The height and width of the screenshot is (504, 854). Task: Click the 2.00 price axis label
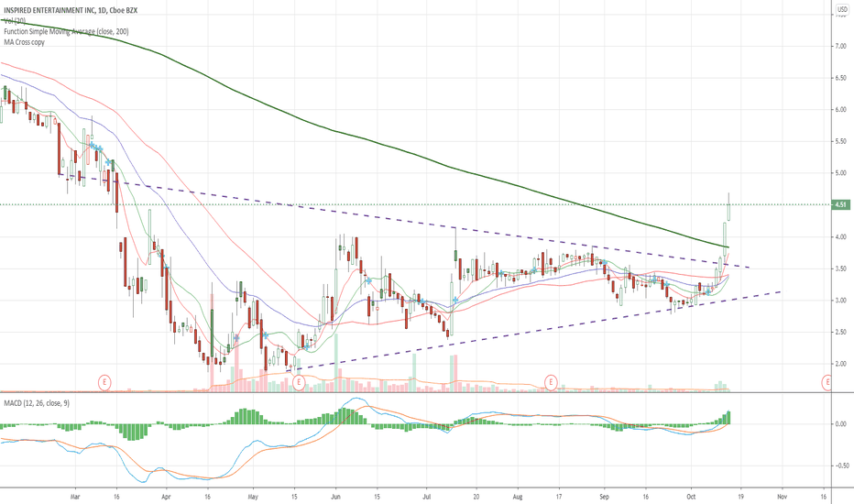840,364
